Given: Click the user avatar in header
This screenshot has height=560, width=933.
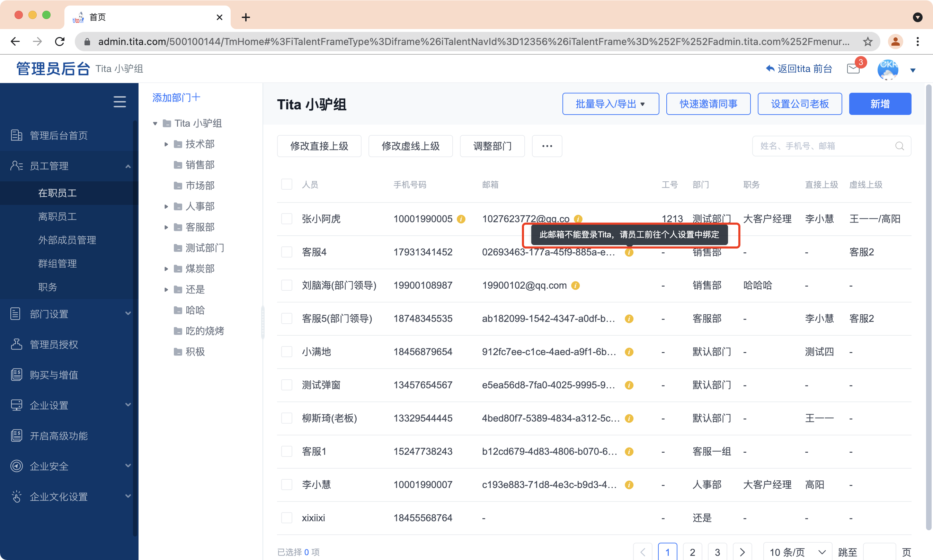Looking at the screenshot, I should click(887, 69).
